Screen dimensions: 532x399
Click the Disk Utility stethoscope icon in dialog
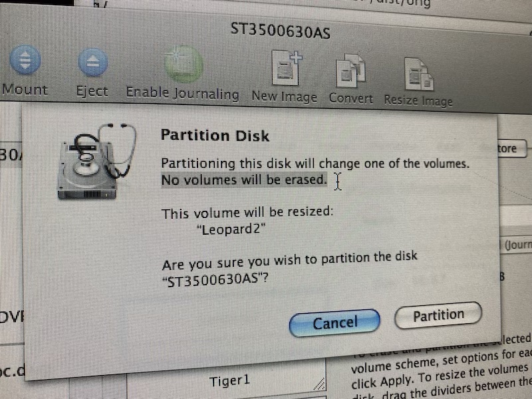[x=97, y=162]
